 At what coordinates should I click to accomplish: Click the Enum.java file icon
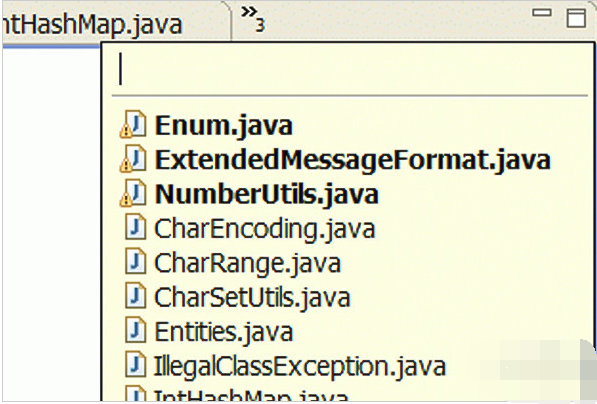point(133,124)
